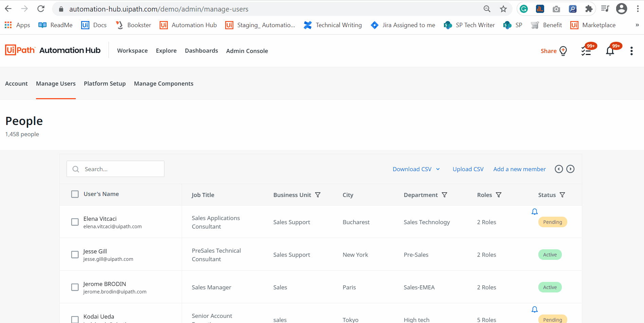Click Jerome BRODIN's Active status badge

click(550, 287)
